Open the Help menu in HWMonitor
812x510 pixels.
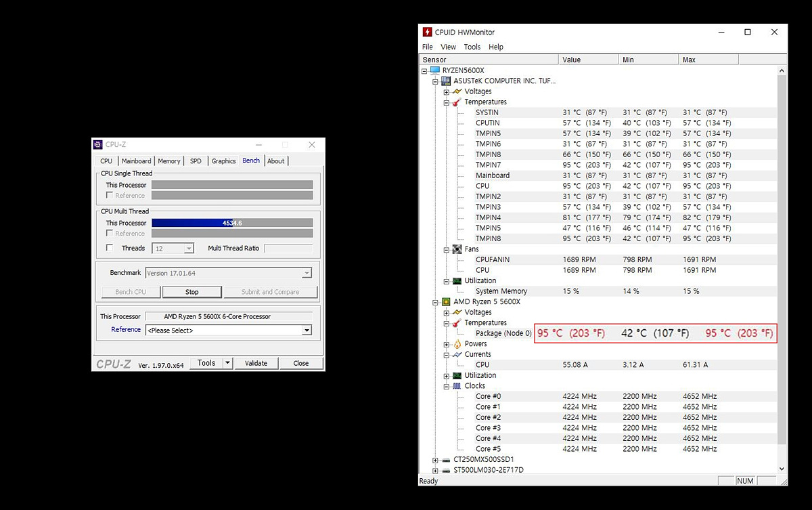496,47
